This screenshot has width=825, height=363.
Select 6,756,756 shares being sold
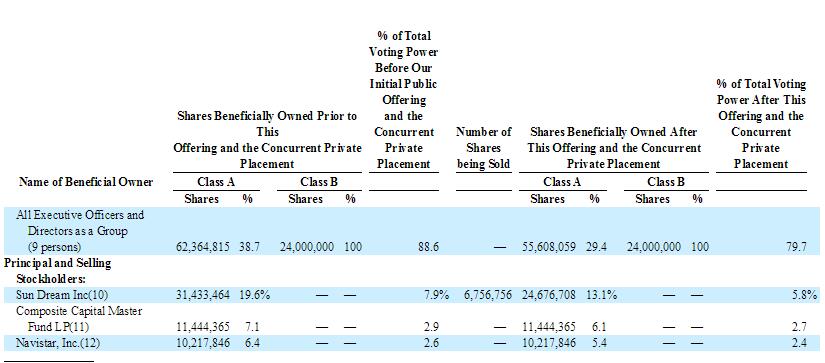coord(487,295)
